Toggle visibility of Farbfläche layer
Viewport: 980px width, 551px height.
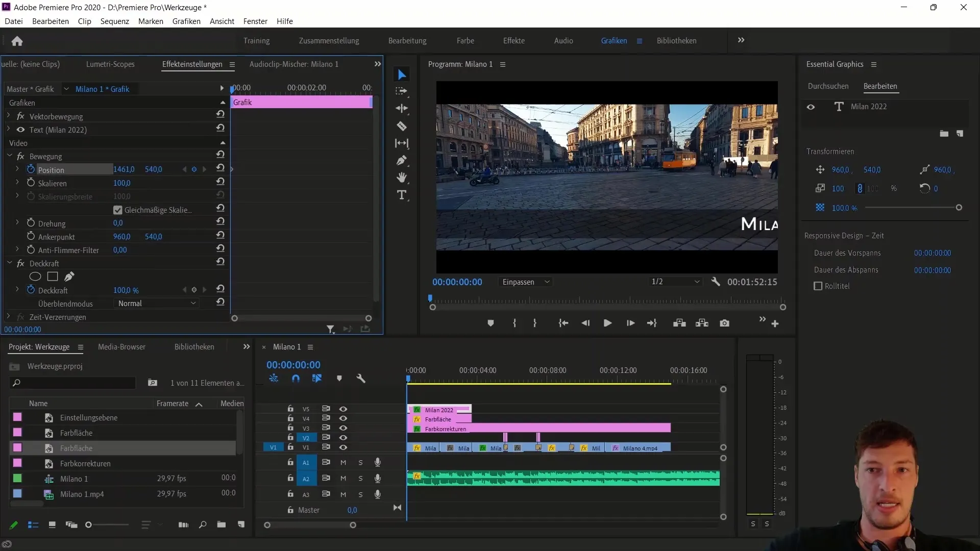click(342, 418)
